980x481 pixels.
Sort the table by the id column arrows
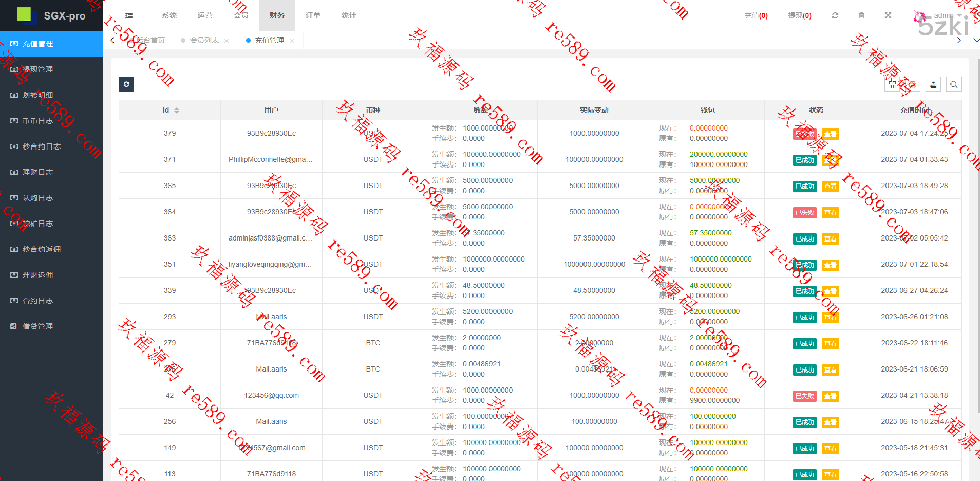pos(177,110)
